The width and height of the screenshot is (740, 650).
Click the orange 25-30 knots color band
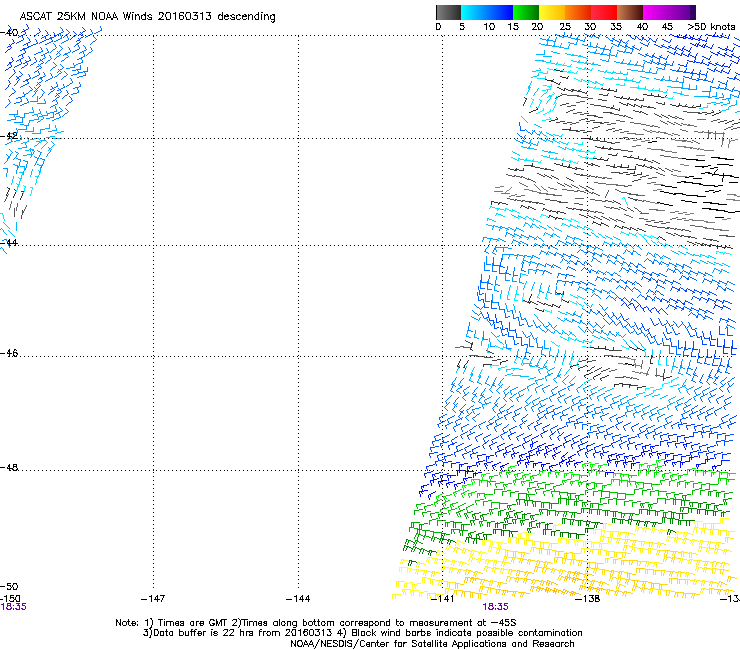click(x=578, y=12)
